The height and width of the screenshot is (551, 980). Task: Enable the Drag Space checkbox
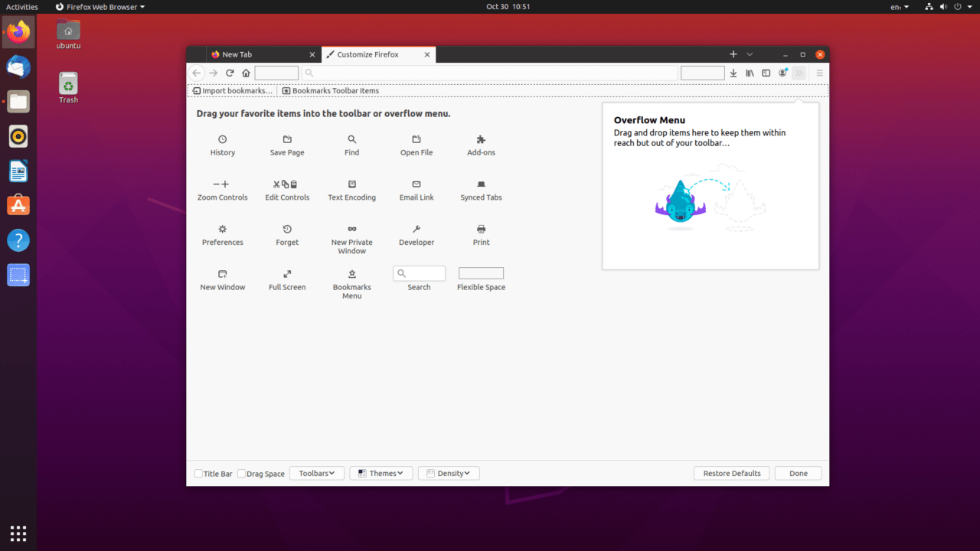242,474
